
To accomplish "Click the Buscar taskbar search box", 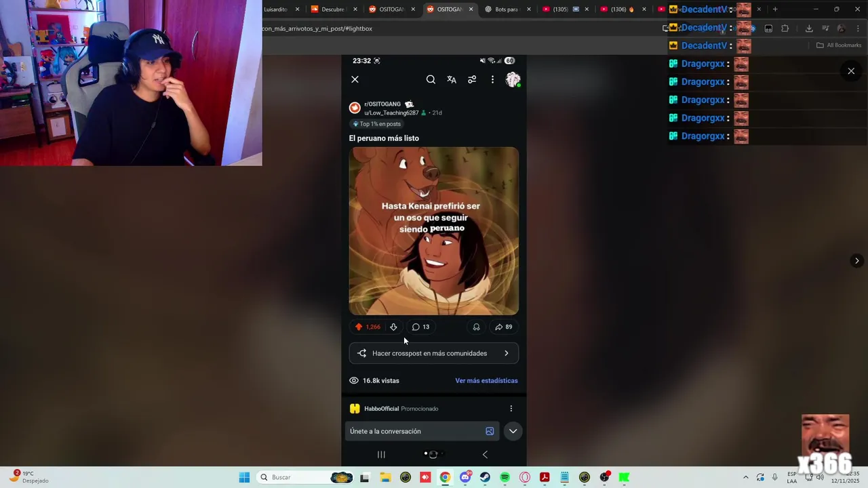I will coord(304,477).
